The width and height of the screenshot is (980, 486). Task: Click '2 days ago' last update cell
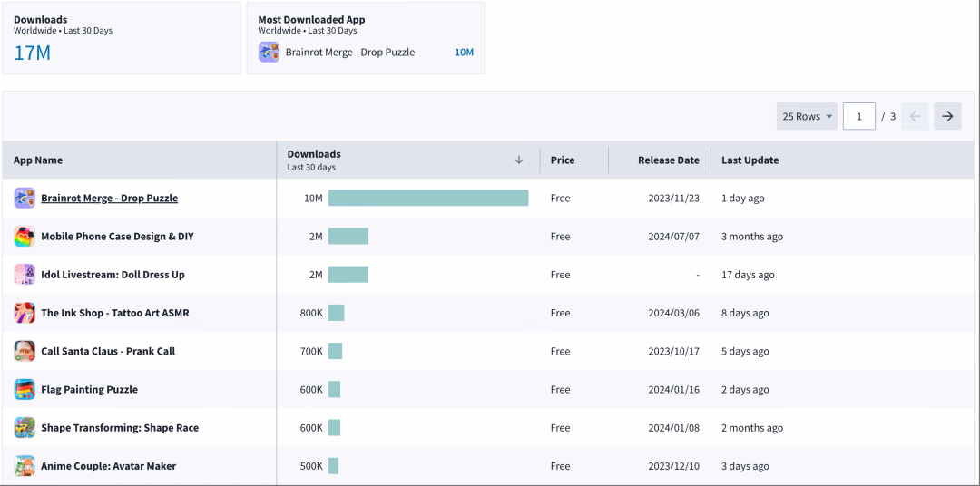pyautogui.click(x=745, y=390)
